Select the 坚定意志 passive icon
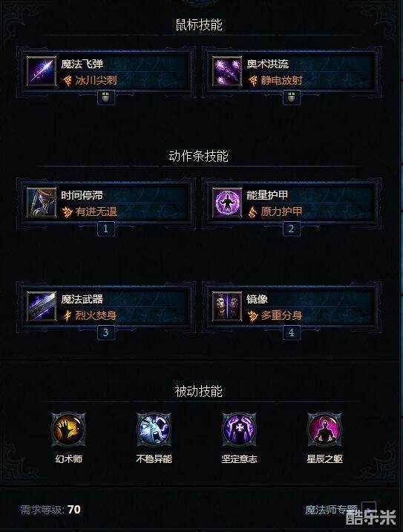403x532 pixels. (240, 430)
